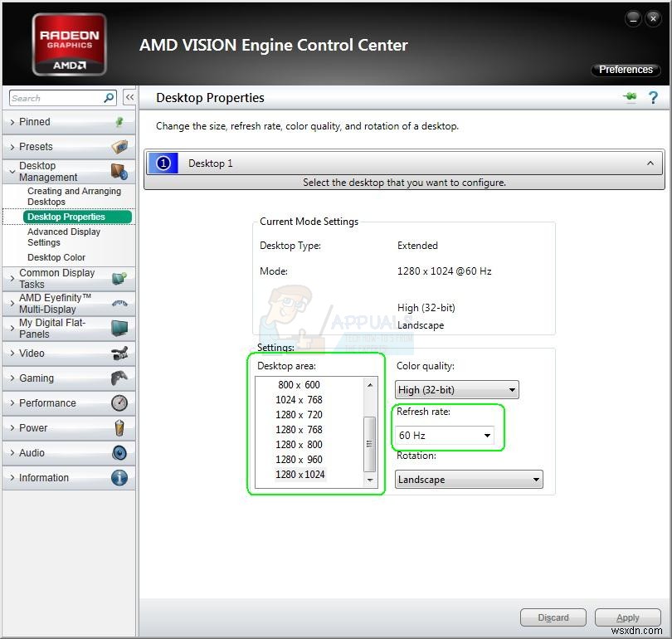Open help with the question mark icon
Viewport: 672px width, 639px height.
tap(653, 98)
